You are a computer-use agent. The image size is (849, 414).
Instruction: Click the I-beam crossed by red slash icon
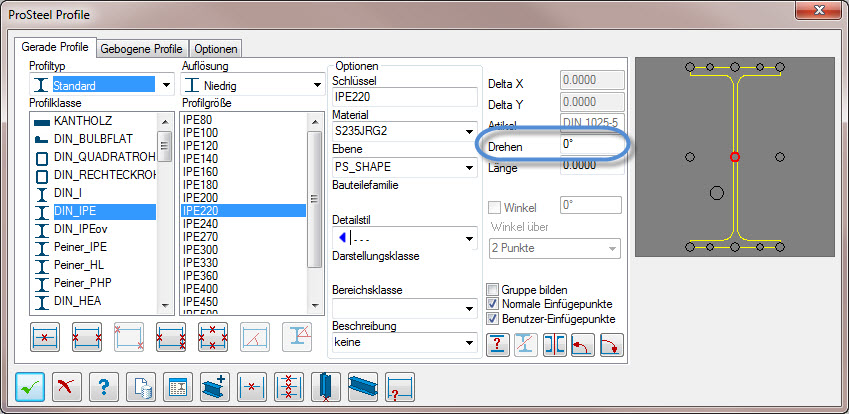(x=526, y=344)
